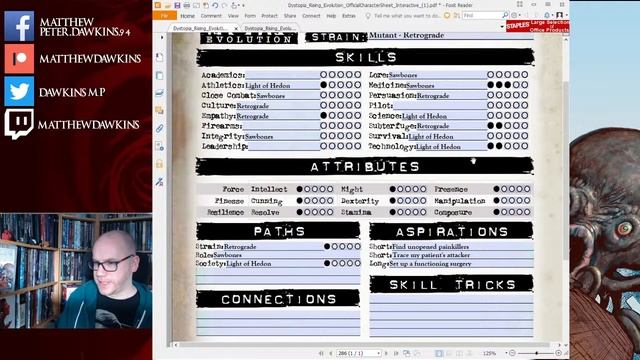Jump to the last page in status bar
Viewport: 640px width, 360px height.
click(396, 353)
